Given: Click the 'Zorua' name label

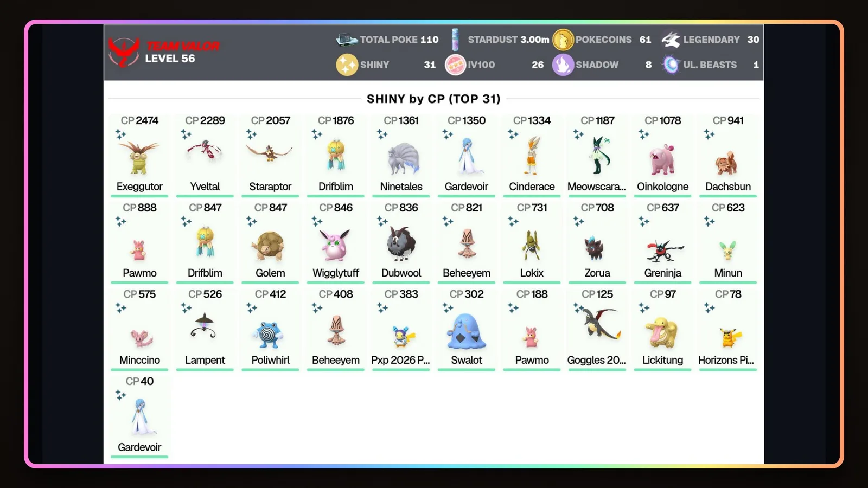Looking at the screenshot, I should (x=597, y=273).
